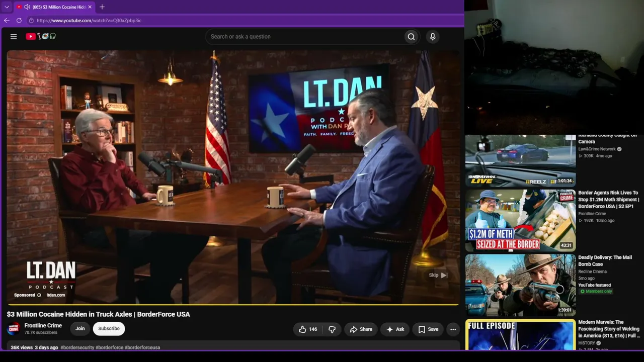The width and height of the screenshot is (644, 362).
Task: Like the video with thumbs up
Action: [x=308, y=329]
